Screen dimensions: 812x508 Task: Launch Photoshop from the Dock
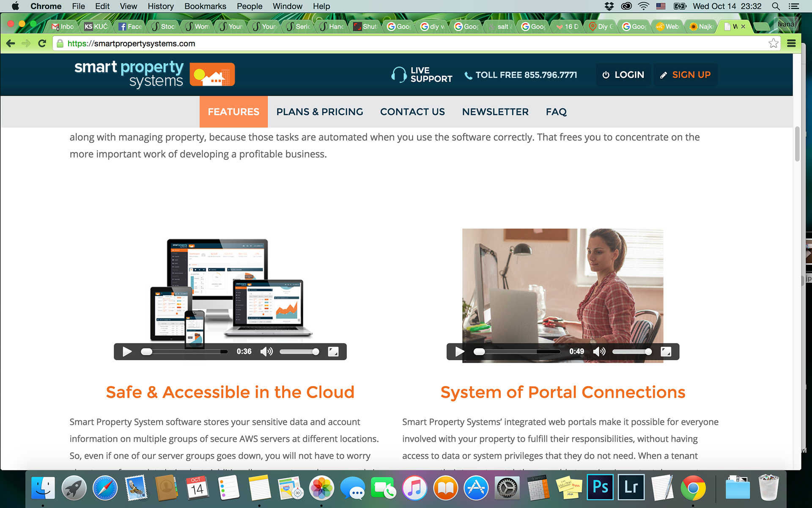tap(600, 488)
